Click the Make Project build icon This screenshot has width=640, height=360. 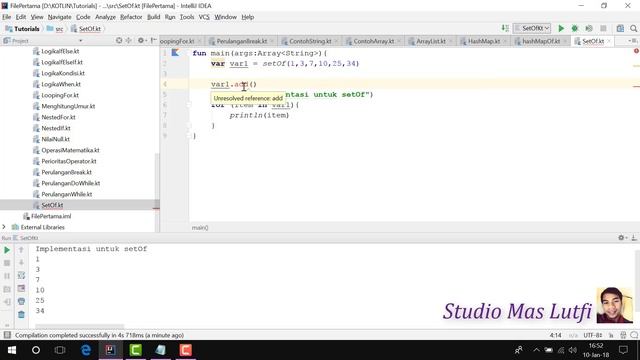coord(505,28)
